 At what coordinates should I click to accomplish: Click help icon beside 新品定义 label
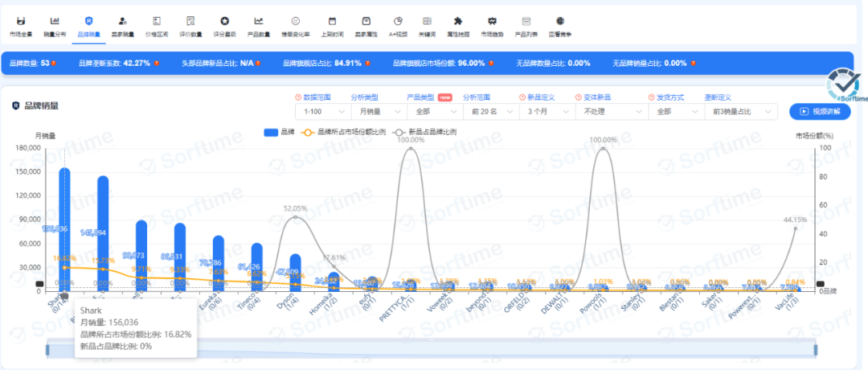coord(522,97)
